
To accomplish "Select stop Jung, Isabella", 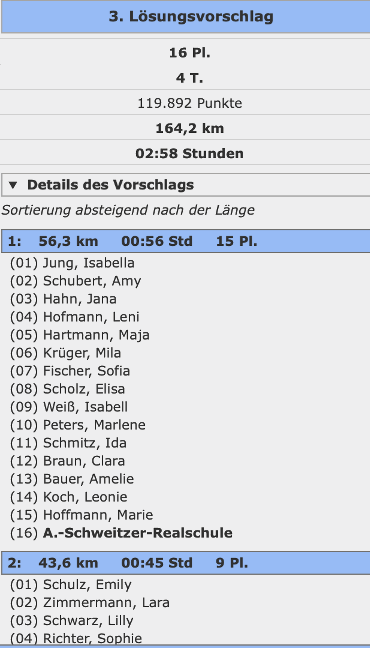I will click(72, 263).
